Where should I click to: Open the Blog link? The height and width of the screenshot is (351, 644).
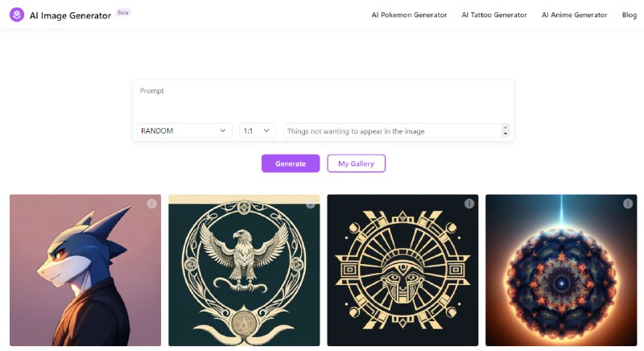pyautogui.click(x=629, y=14)
